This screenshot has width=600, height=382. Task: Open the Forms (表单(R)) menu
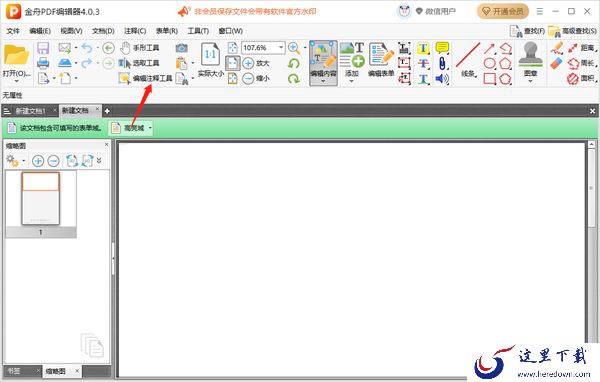[x=166, y=31]
